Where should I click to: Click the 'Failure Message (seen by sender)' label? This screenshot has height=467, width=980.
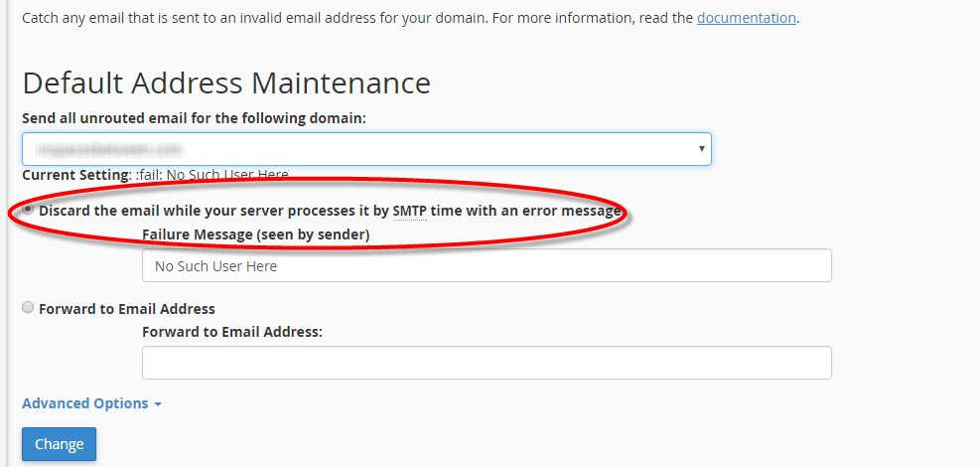[255, 234]
